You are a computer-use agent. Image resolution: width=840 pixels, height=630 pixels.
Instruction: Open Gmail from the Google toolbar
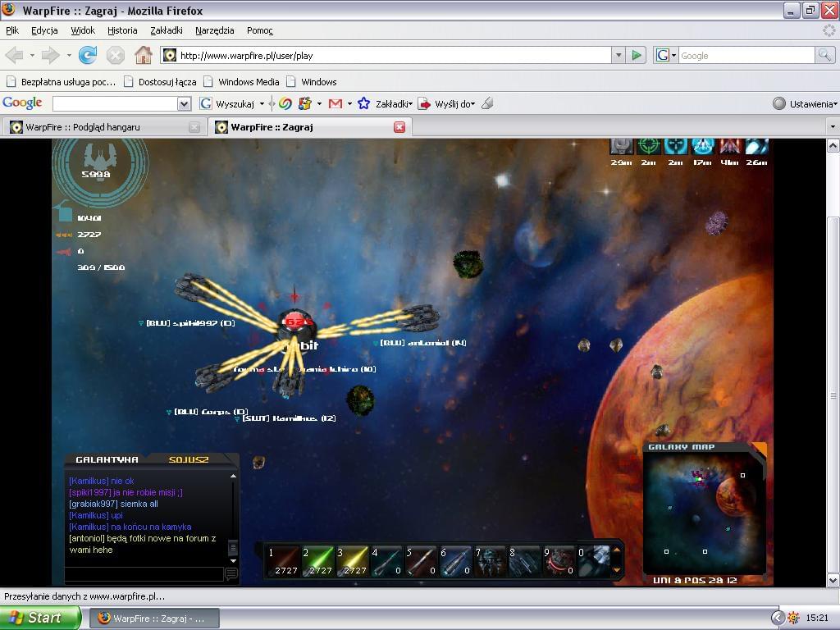pyautogui.click(x=336, y=103)
